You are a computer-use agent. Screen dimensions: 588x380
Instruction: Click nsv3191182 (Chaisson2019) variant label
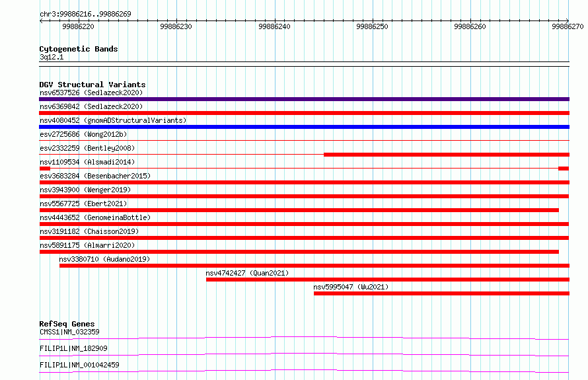click(89, 231)
